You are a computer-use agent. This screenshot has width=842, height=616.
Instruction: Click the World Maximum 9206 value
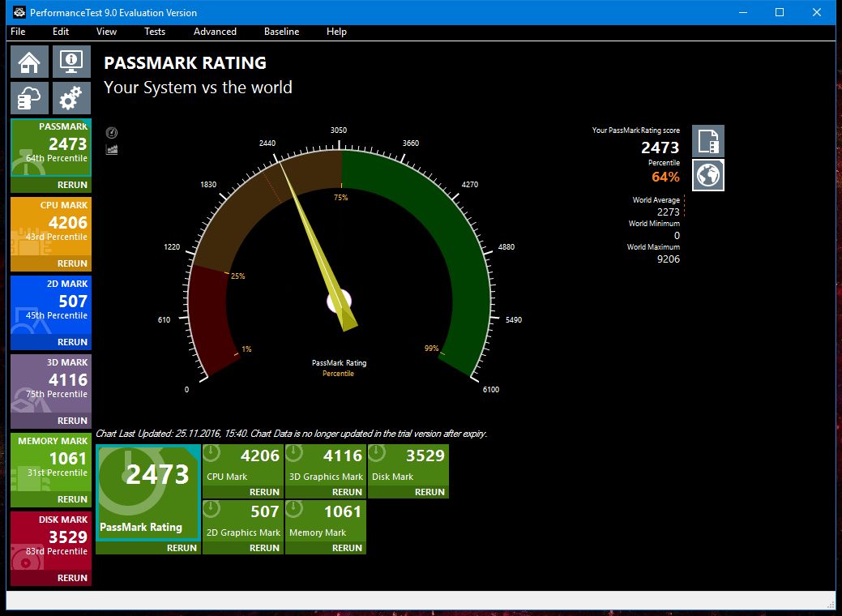[x=668, y=259]
